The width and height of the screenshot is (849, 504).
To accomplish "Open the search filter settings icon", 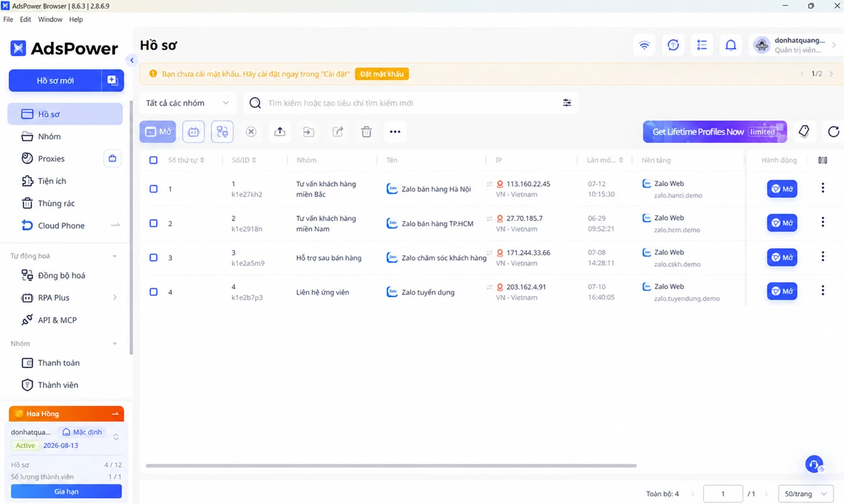I will (567, 103).
